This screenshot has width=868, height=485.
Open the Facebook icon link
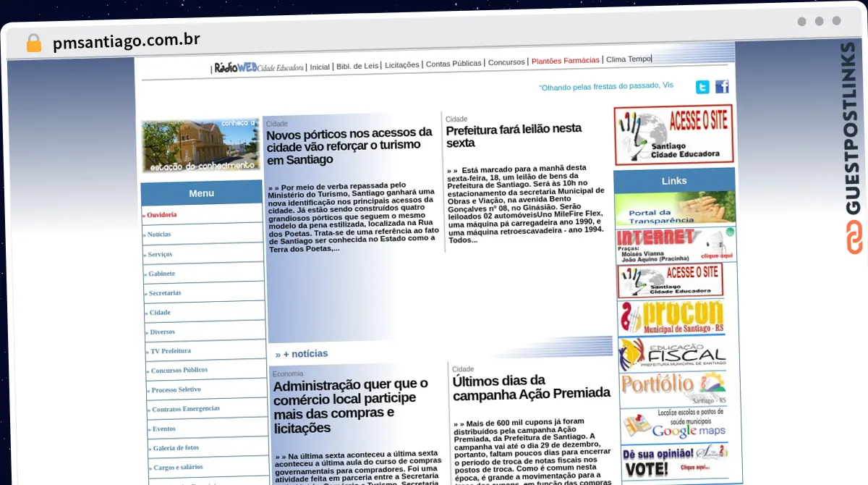pos(722,87)
